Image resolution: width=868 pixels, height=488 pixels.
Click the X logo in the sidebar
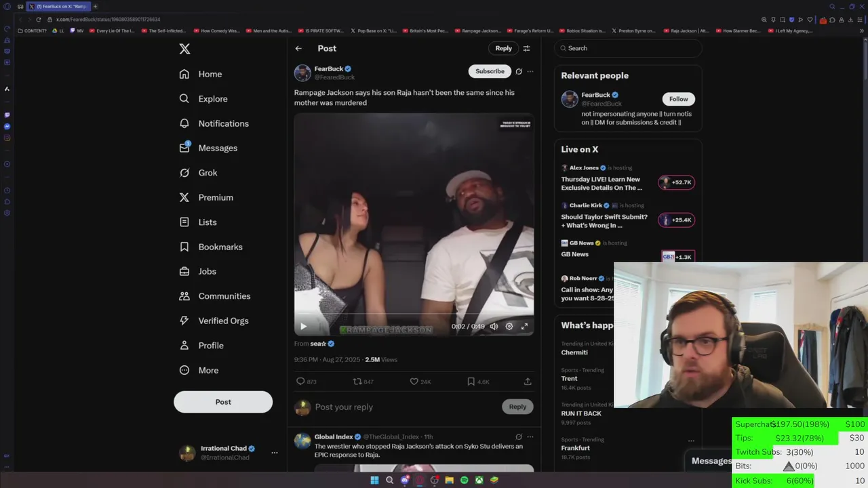184,49
